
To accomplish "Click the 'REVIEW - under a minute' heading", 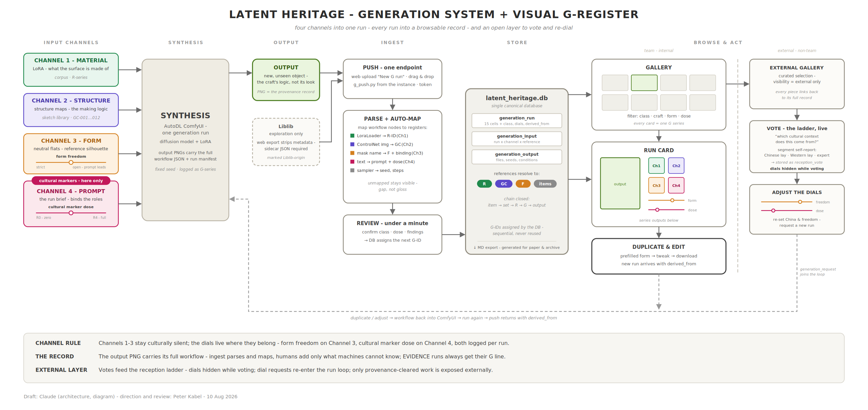I will pos(392,223).
